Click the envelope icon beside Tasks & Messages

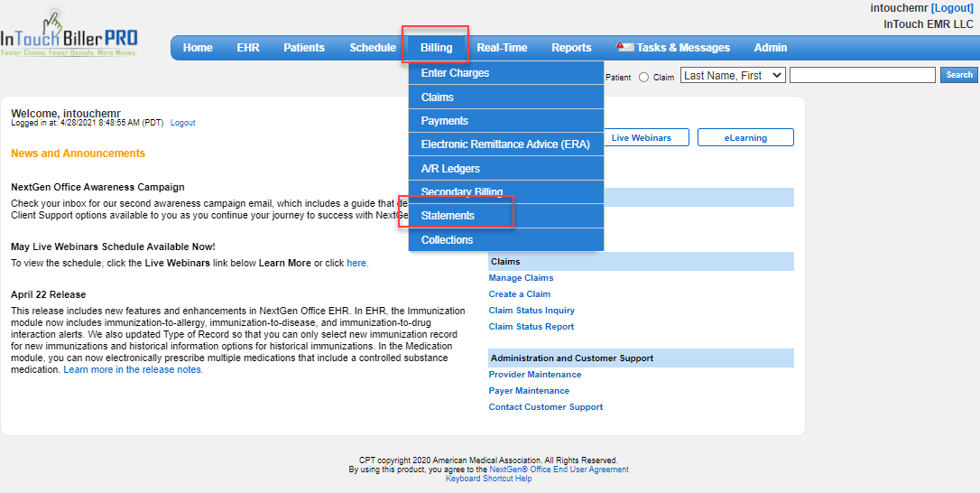pyautogui.click(x=624, y=48)
